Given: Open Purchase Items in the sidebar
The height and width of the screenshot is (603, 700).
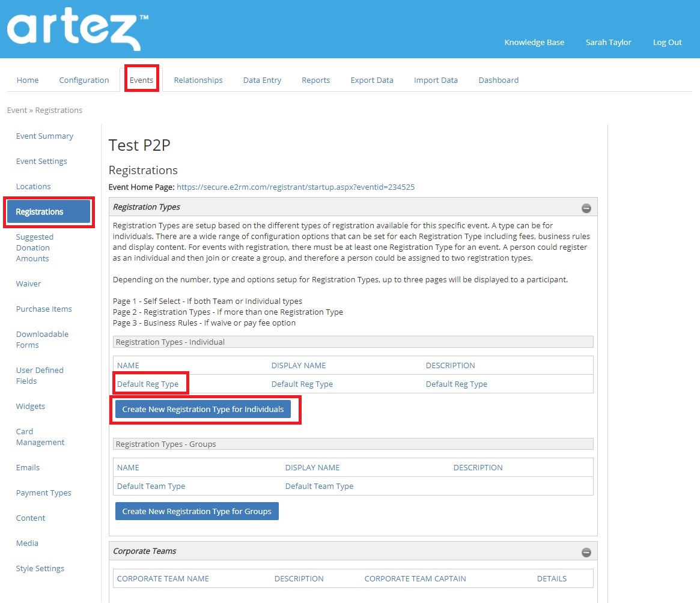Looking at the screenshot, I should [x=44, y=309].
